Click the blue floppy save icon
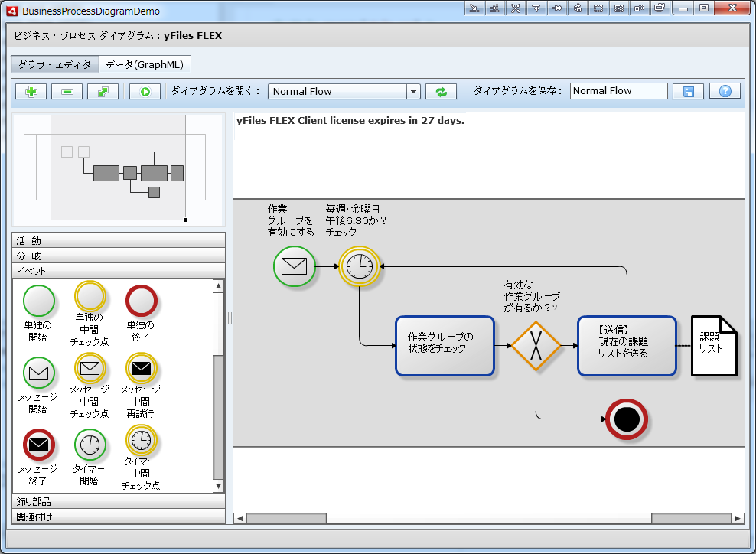This screenshot has width=756, height=554. (688, 92)
